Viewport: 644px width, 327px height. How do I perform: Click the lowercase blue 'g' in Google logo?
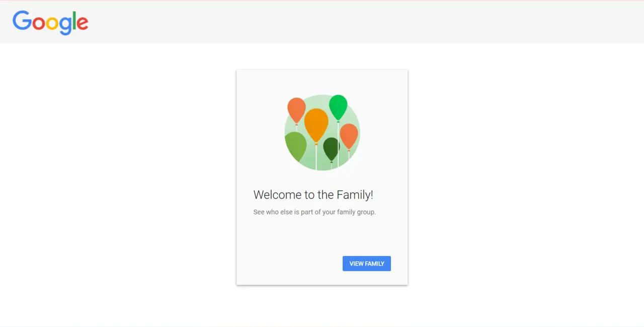click(65, 26)
